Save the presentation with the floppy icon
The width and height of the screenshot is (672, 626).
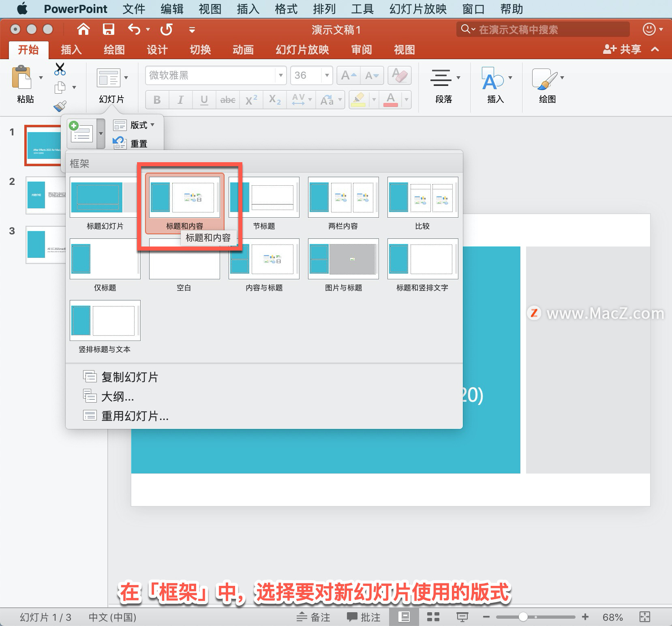coord(108,29)
